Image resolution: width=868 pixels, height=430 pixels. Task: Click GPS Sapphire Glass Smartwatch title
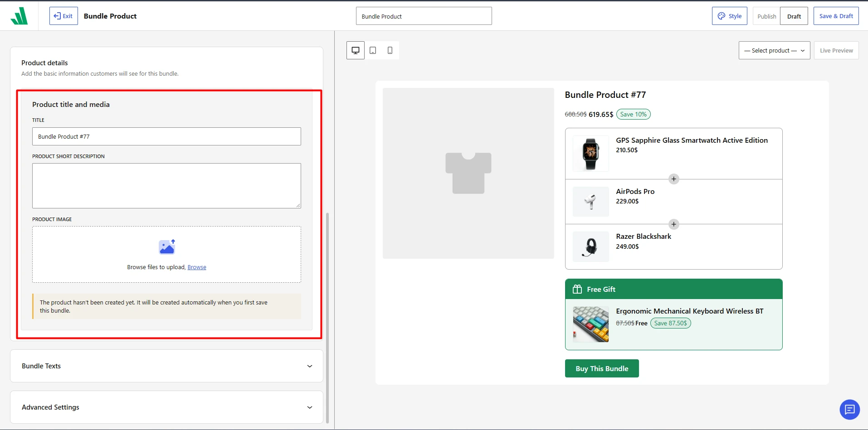pyautogui.click(x=692, y=140)
